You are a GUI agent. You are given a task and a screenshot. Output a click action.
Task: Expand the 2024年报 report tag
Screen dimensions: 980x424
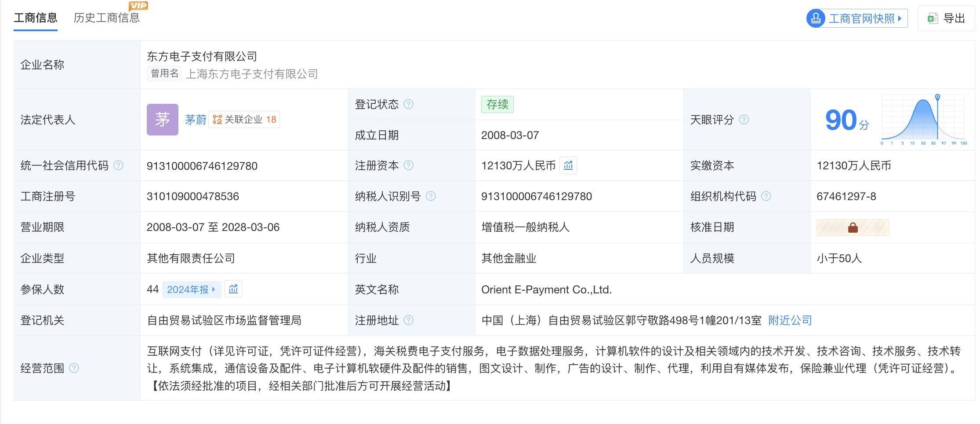pos(191,289)
